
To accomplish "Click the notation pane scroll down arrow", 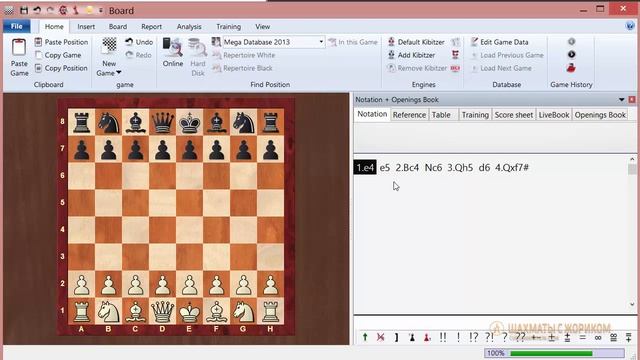I will (x=632, y=304).
